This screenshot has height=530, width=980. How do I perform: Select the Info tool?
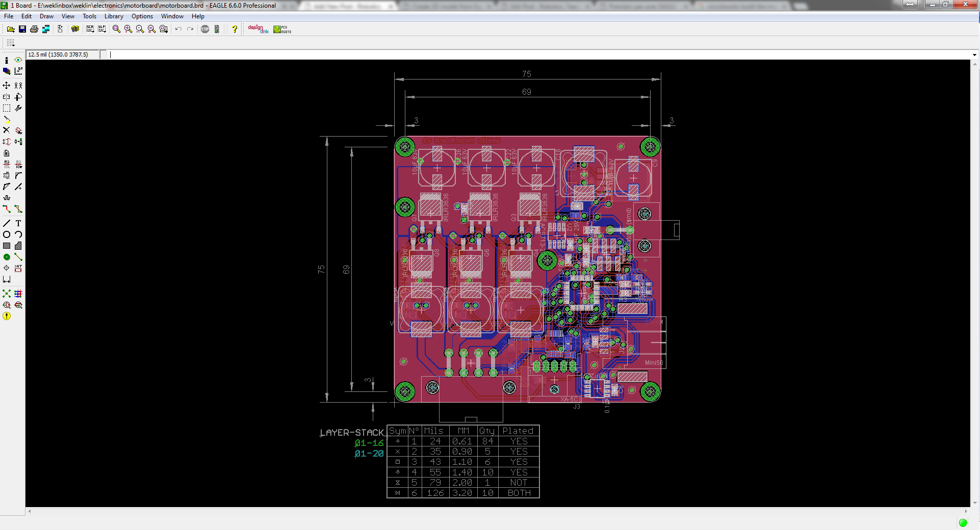pyautogui.click(x=7, y=60)
